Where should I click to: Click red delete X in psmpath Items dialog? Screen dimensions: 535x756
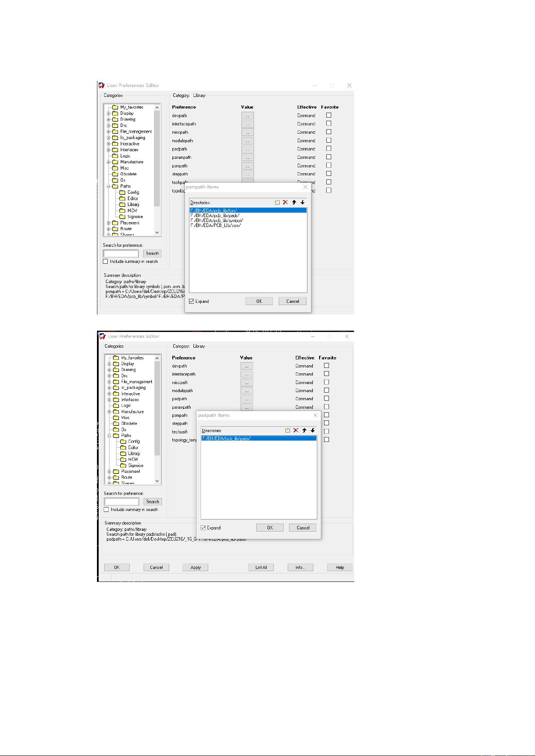[x=285, y=202]
